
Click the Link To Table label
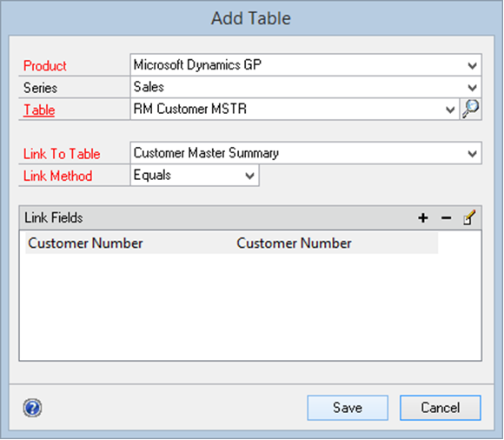point(62,154)
